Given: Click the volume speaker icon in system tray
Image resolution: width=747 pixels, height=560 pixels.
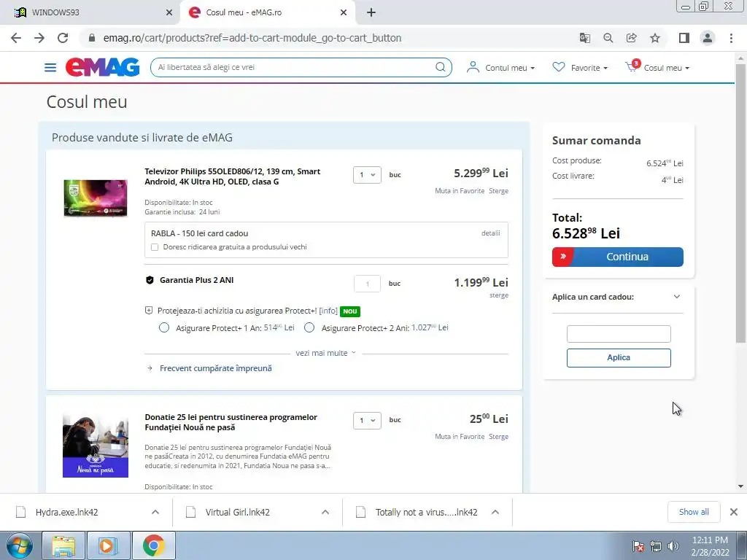Looking at the screenshot, I should coord(673,546).
